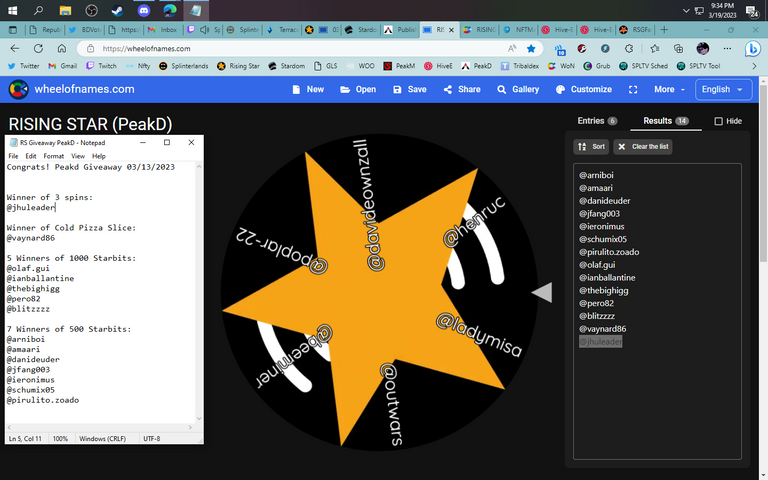Switch to the NFTM browser tab
Image resolution: width=768 pixels, height=480 pixels.
pyautogui.click(x=519, y=30)
